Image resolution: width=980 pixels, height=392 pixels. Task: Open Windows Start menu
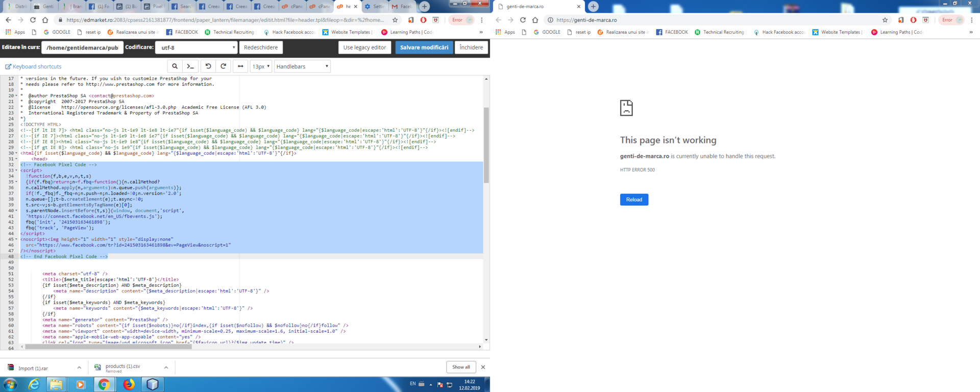(10, 384)
